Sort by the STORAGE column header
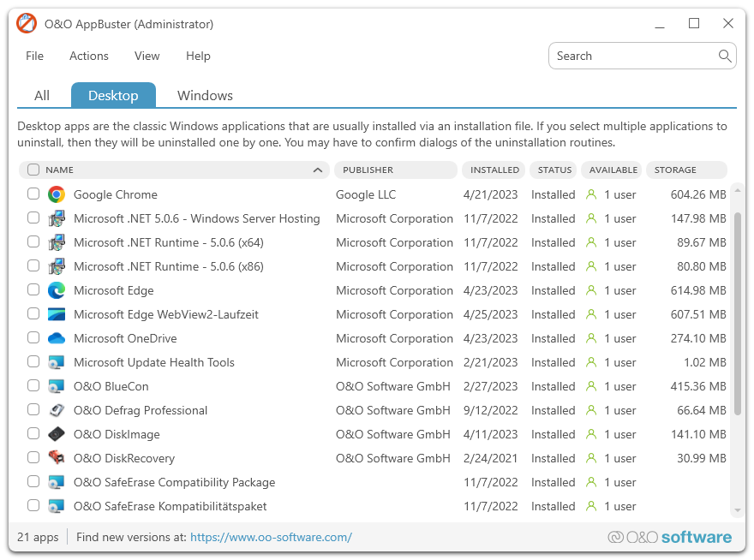Viewport: 754px width, 560px height. 686,170
